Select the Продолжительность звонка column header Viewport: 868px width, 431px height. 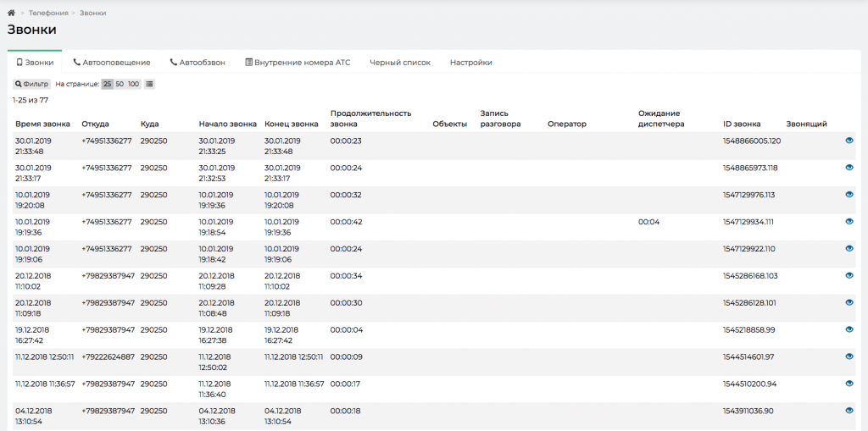pos(371,119)
